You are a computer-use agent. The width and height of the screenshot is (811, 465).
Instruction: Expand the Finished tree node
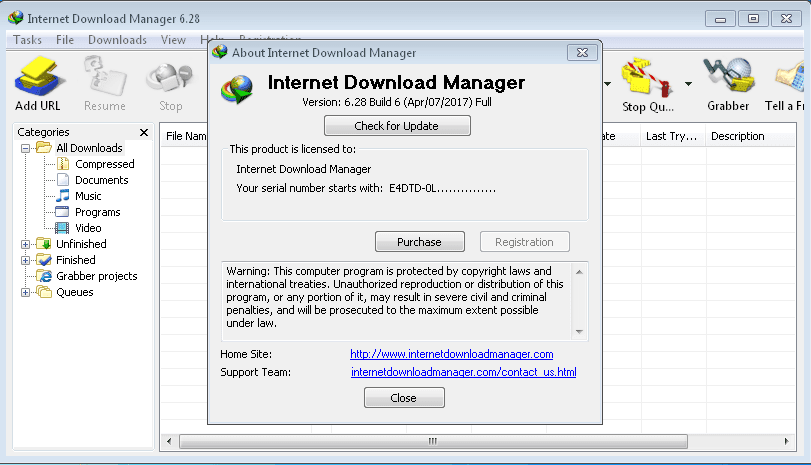pyautogui.click(x=25, y=260)
